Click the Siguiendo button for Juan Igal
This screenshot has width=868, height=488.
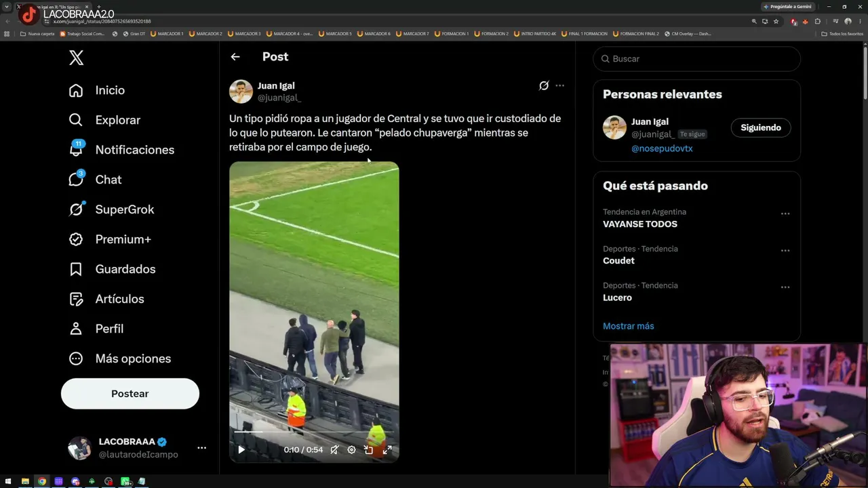coord(761,127)
